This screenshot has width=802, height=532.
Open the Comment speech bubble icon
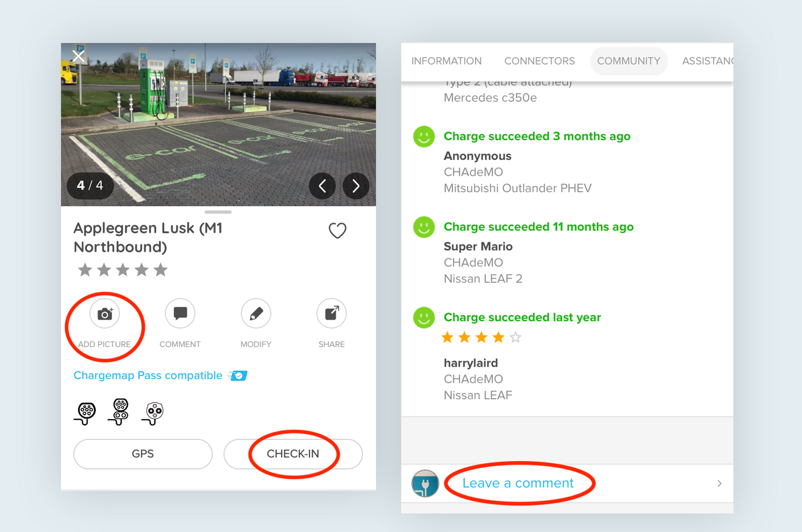pos(180,314)
